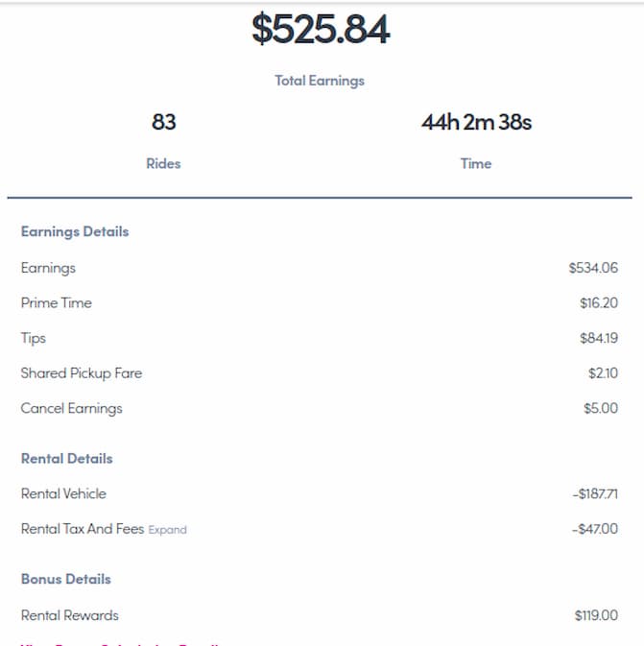The width and height of the screenshot is (644, 646).
Task: Select the Rental Rewards amount $119.00
Action: click(596, 615)
